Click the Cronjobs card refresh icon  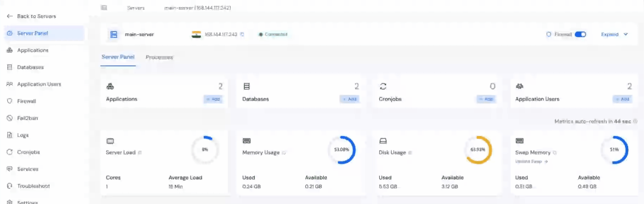[383, 86]
